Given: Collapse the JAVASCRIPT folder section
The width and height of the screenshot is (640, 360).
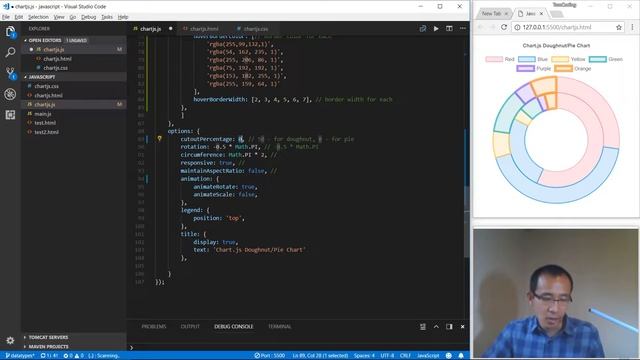Looking at the screenshot, I should click(42, 77).
